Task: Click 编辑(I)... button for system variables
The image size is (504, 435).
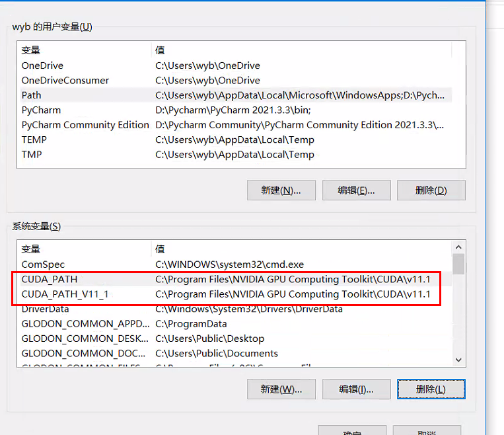Action: coord(357,389)
